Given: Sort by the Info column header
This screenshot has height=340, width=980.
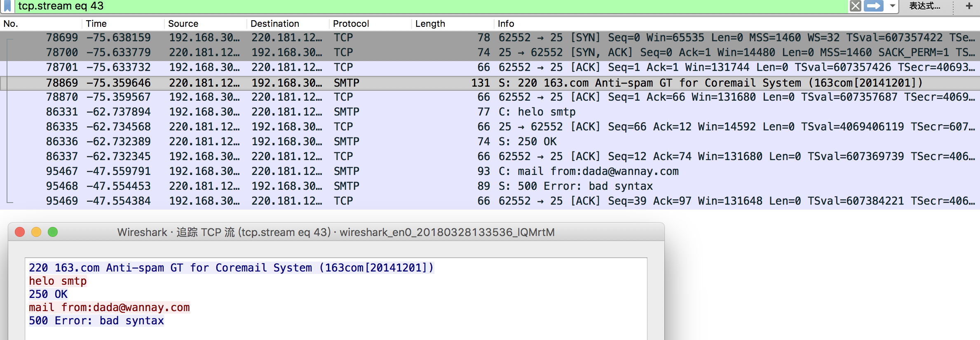Looking at the screenshot, I should (x=737, y=24).
